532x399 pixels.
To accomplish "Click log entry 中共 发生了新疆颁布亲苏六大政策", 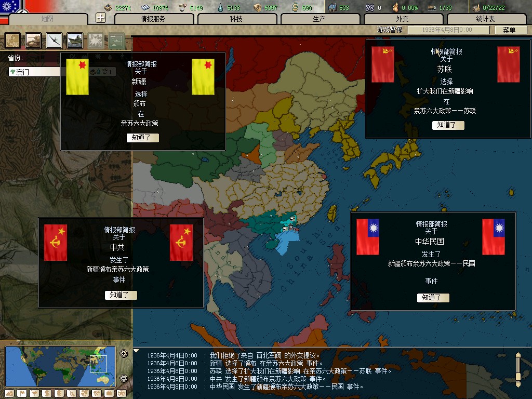I will point(236,379).
